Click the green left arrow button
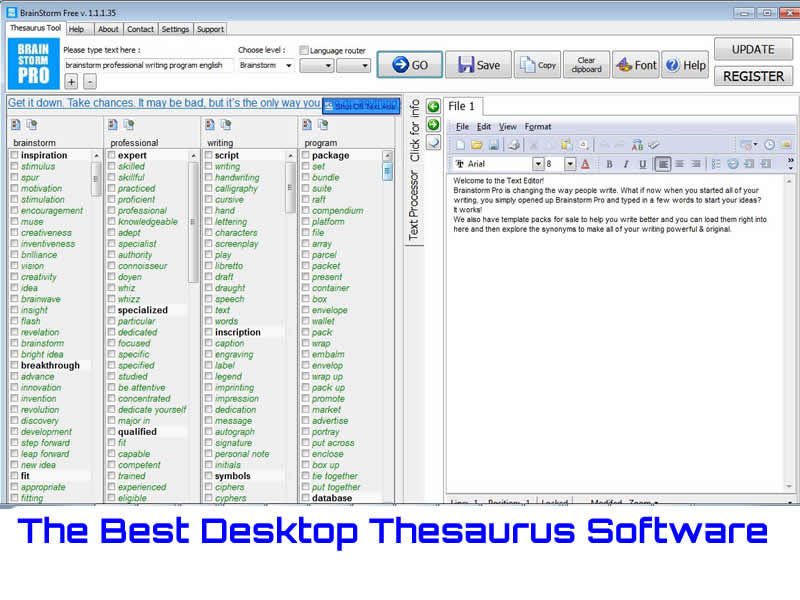This screenshot has height=600, width=800. click(x=433, y=106)
